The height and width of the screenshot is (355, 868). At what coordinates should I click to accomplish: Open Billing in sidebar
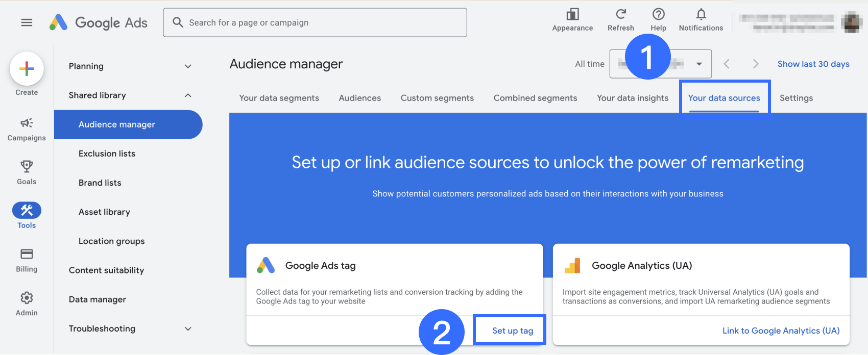tap(27, 260)
